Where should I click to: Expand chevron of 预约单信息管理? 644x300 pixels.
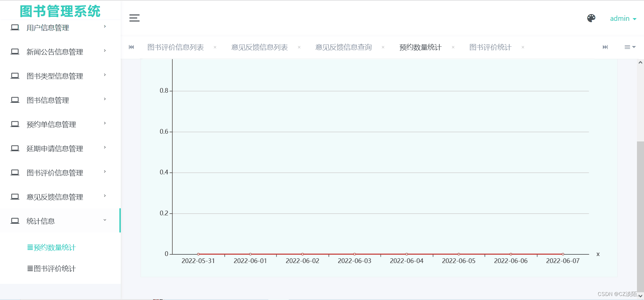coord(105,123)
